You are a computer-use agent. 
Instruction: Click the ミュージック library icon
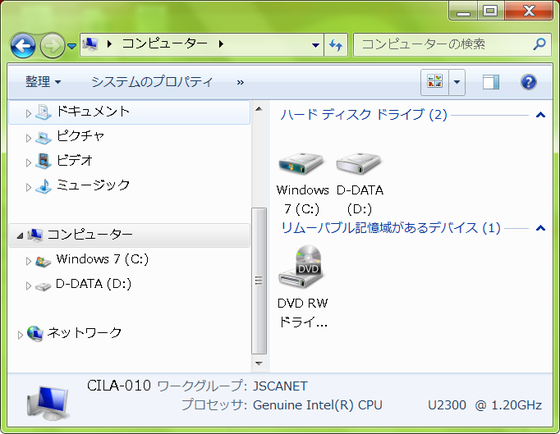[43, 186]
